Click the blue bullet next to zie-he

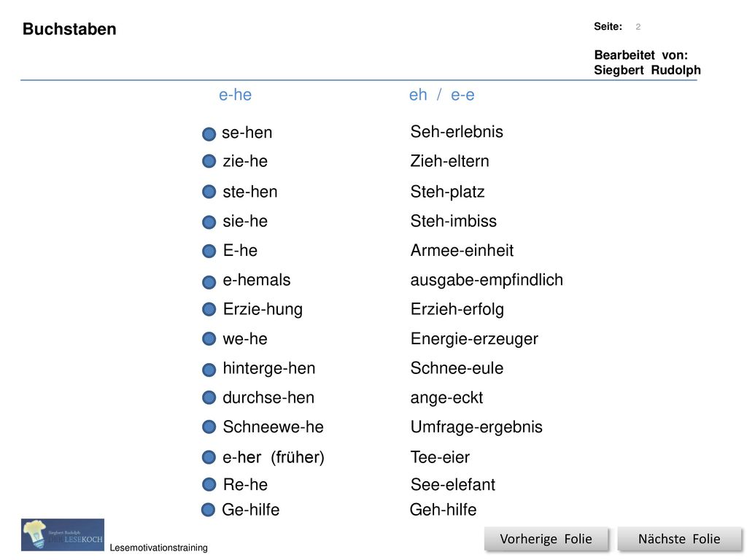[209, 161]
